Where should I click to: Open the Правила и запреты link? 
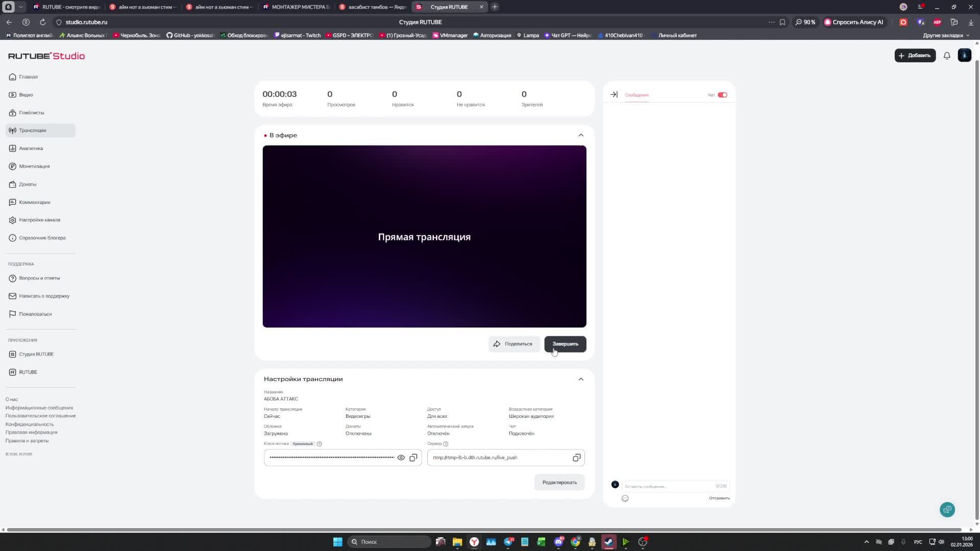[x=27, y=441]
